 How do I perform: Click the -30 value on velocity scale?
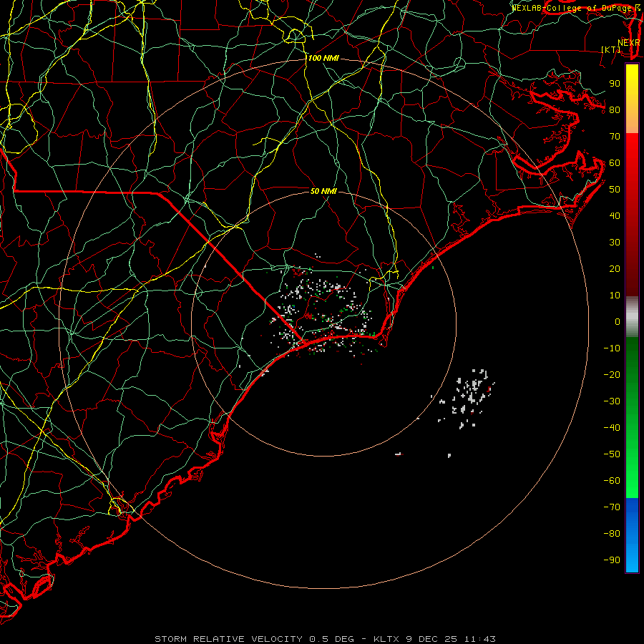point(612,401)
